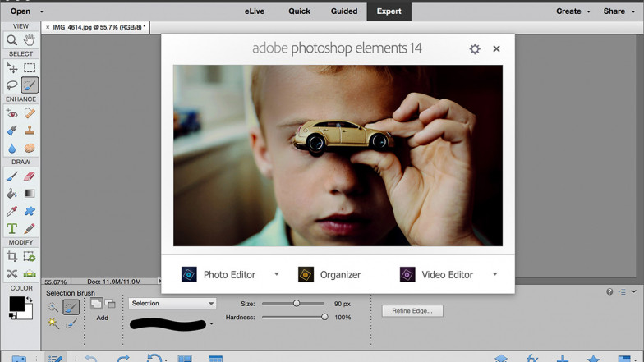
Task: Click the Refine Edge button
Action: click(412, 310)
